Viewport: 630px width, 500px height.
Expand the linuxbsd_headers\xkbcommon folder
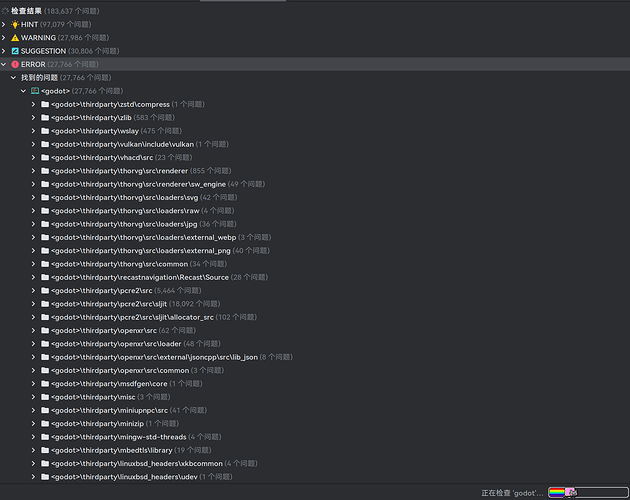[x=33, y=463]
